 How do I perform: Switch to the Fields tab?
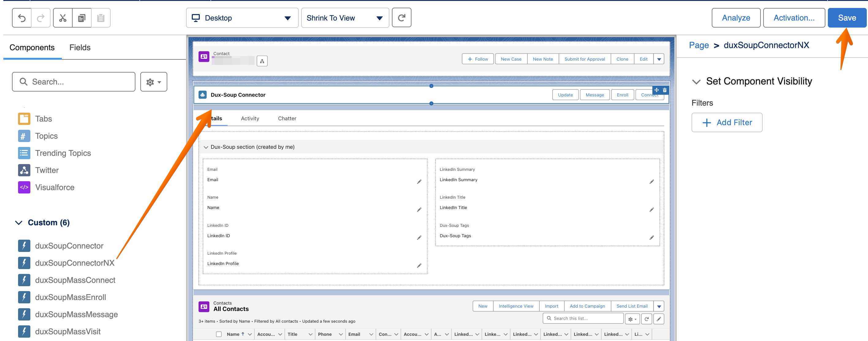pos(80,47)
